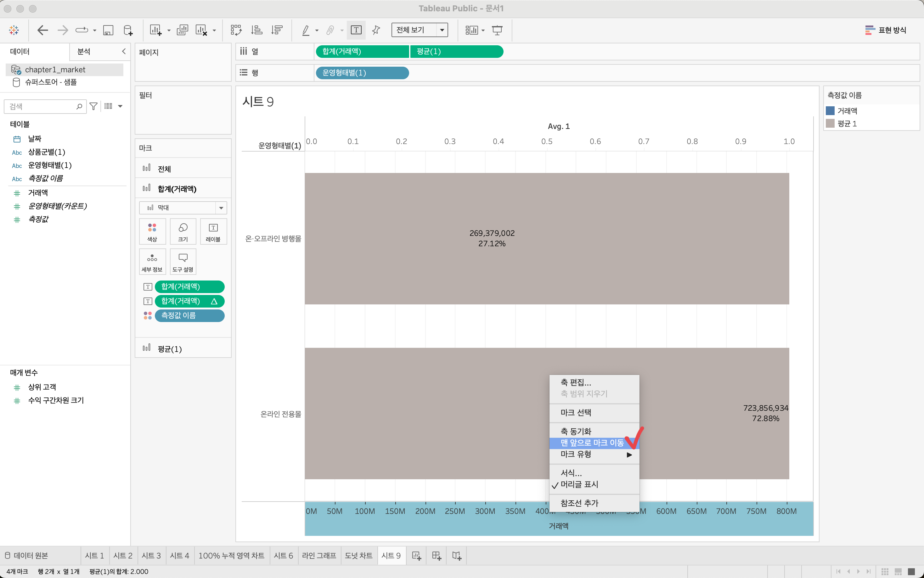The image size is (924, 578).
Task: Click the save workbook icon
Action: pos(108,30)
